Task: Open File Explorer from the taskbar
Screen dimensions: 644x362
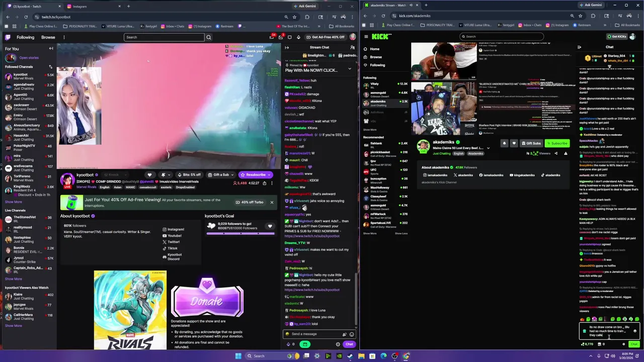Action: pos(361,356)
